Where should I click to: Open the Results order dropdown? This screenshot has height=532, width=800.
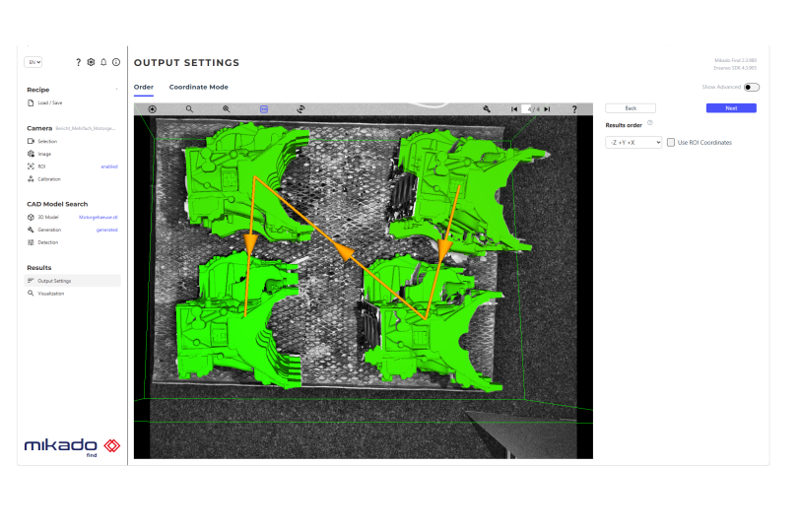[633, 143]
